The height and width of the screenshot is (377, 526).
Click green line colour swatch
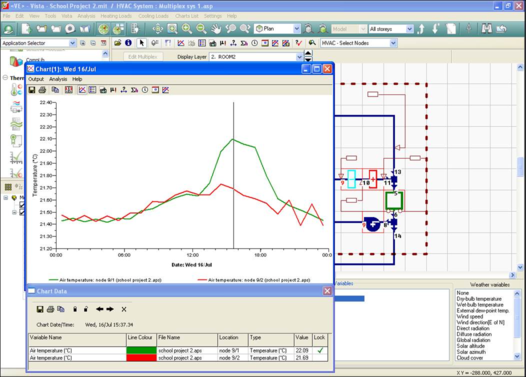(x=141, y=350)
